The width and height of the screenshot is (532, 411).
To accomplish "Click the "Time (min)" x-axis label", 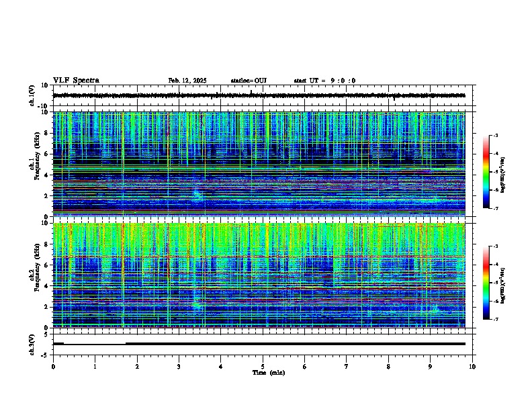I will (x=269, y=373).
